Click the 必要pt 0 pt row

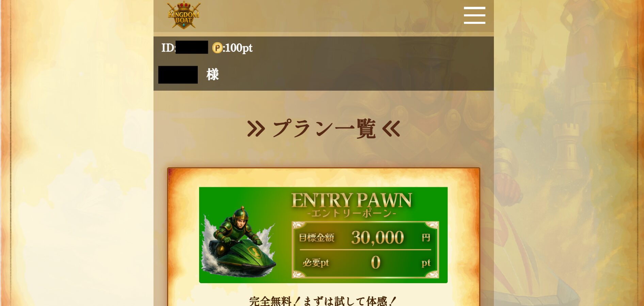(x=366, y=263)
